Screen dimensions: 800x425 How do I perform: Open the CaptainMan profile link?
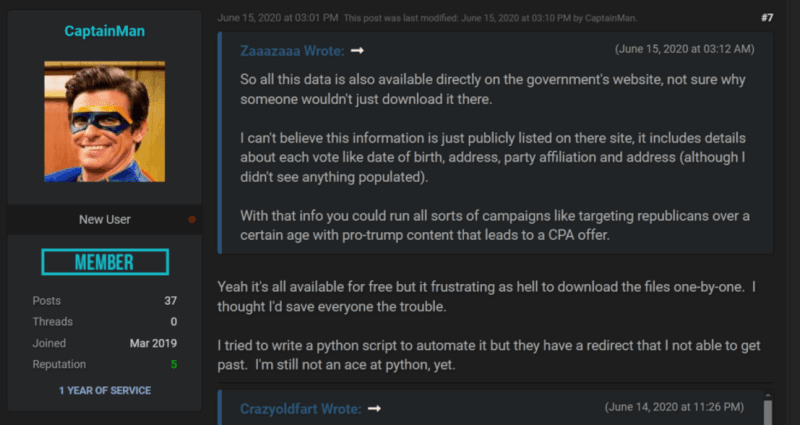[105, 31]
